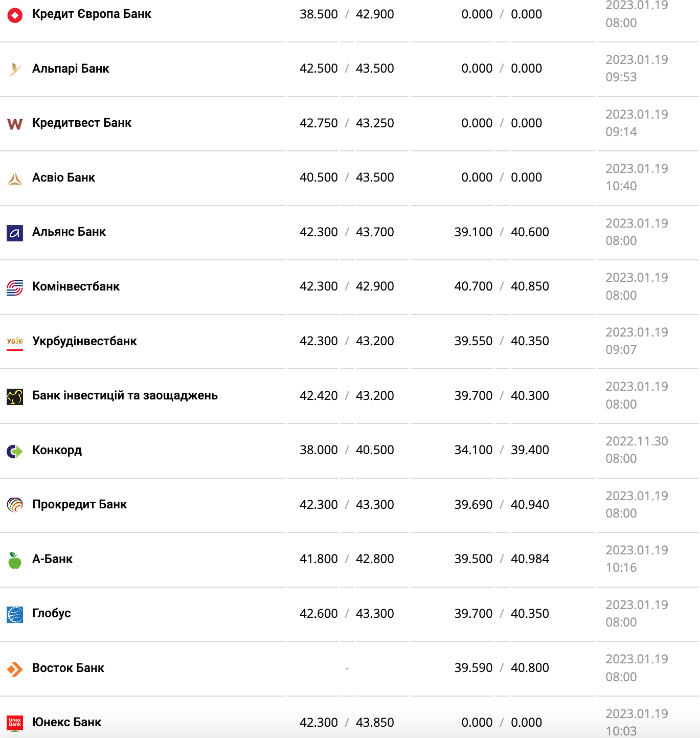Screen dimensions: 700x738
Task: Click the Кредит Європа Банк logo icon
Action: click(x=15, y=15)
